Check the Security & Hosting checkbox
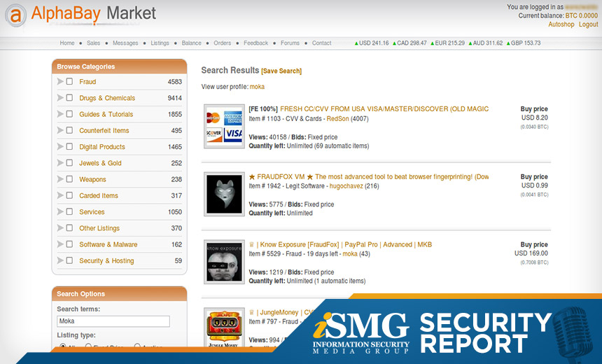The width and height of the screenshot is (602, 364). (69, 260)
